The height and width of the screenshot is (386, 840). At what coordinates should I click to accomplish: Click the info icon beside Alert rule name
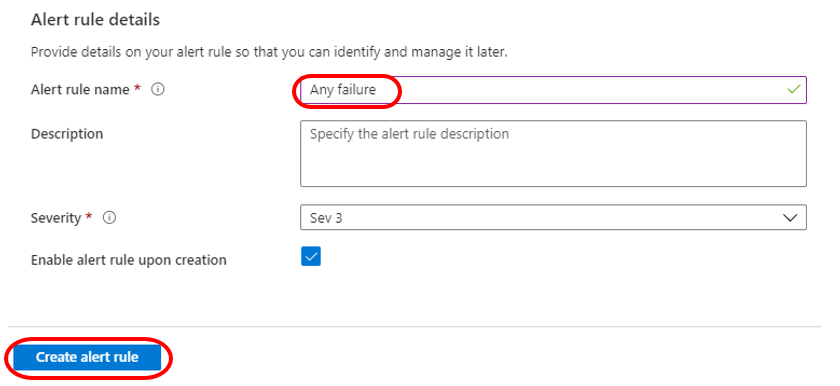click(158, 89)
